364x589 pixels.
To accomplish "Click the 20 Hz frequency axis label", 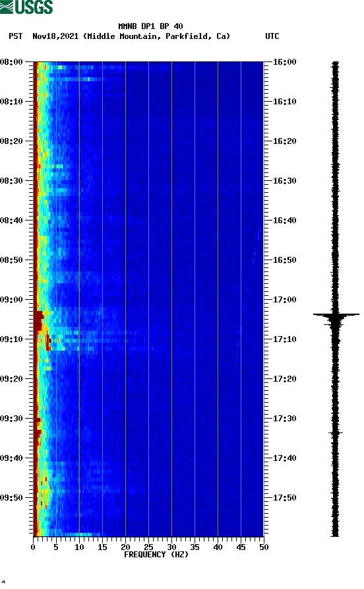I will click(125, 547).
